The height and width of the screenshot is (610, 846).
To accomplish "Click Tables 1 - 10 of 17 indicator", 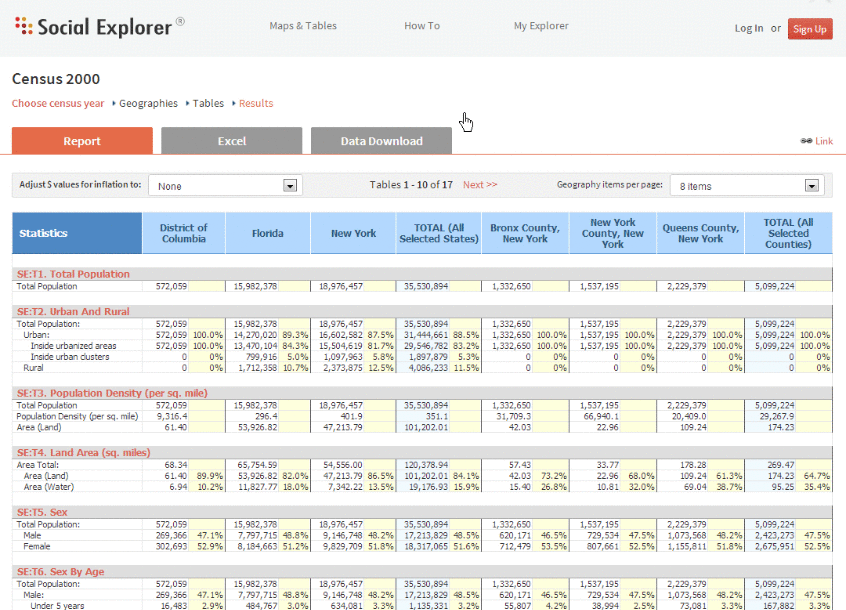I will (411, 184).
